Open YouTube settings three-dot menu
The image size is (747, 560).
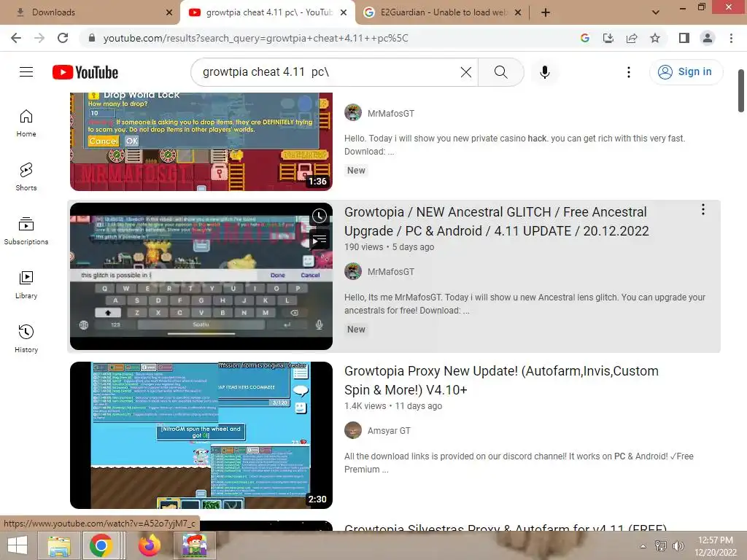(x=628, y=72)
